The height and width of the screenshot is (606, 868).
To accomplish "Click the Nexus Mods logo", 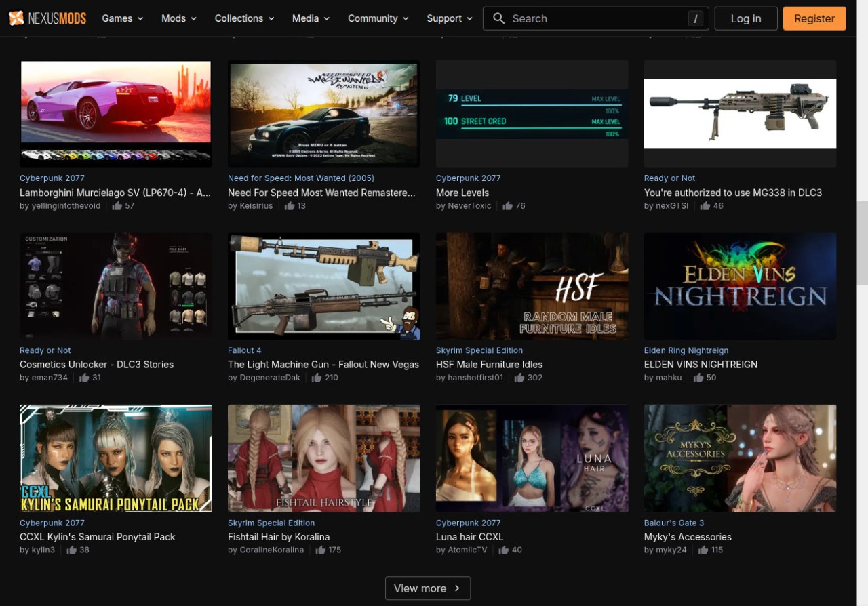I will (47, 18).
